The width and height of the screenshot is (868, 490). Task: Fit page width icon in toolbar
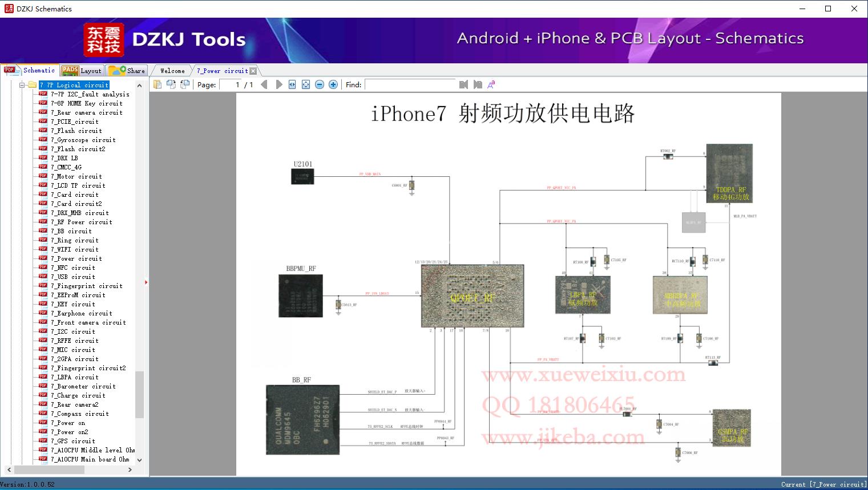point(292,84)
